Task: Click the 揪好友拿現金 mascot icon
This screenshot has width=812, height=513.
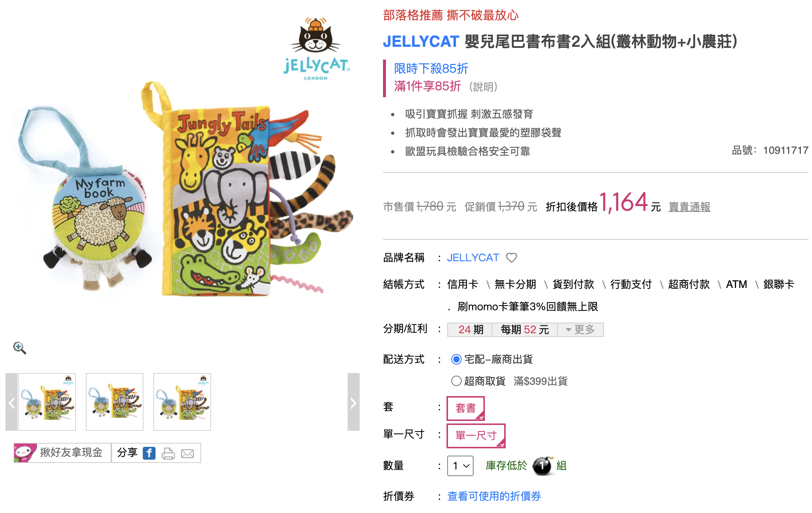Action: click(24, 453)
